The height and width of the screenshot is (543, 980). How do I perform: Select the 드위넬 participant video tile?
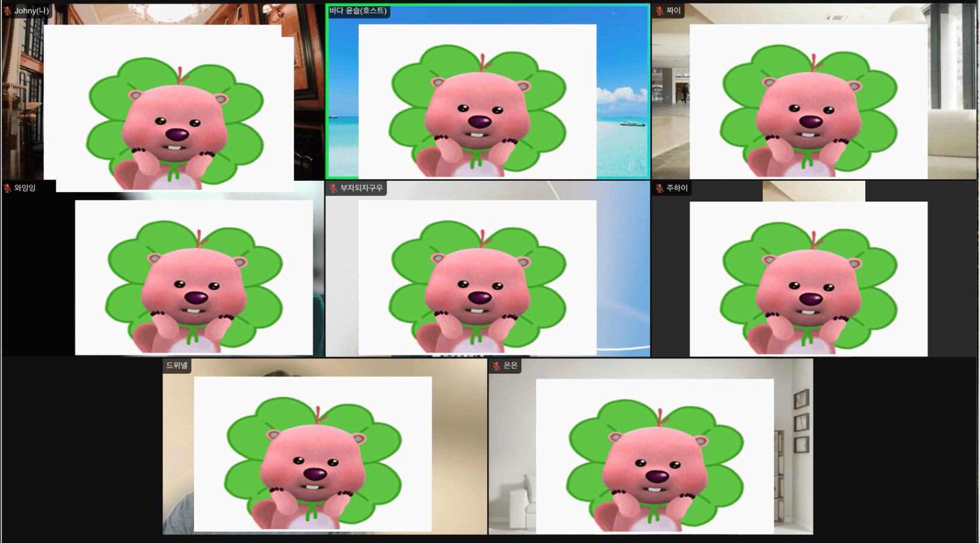(x=324, y=446)
